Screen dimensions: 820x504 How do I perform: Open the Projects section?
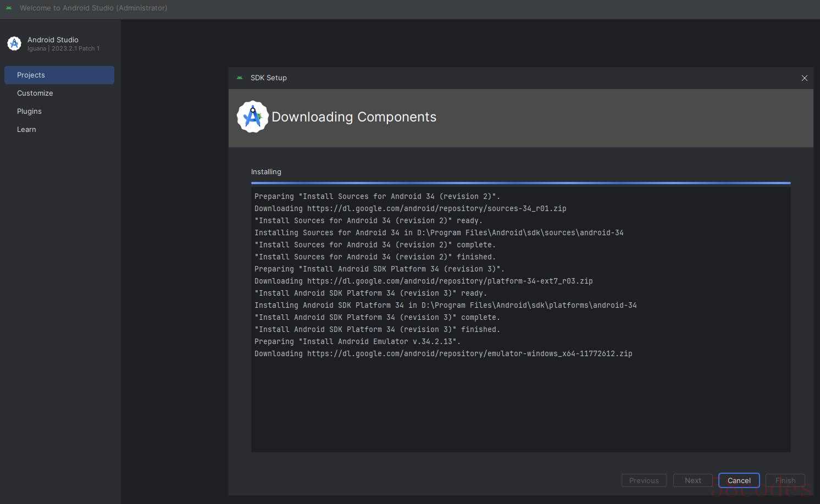tap(59, 75)
